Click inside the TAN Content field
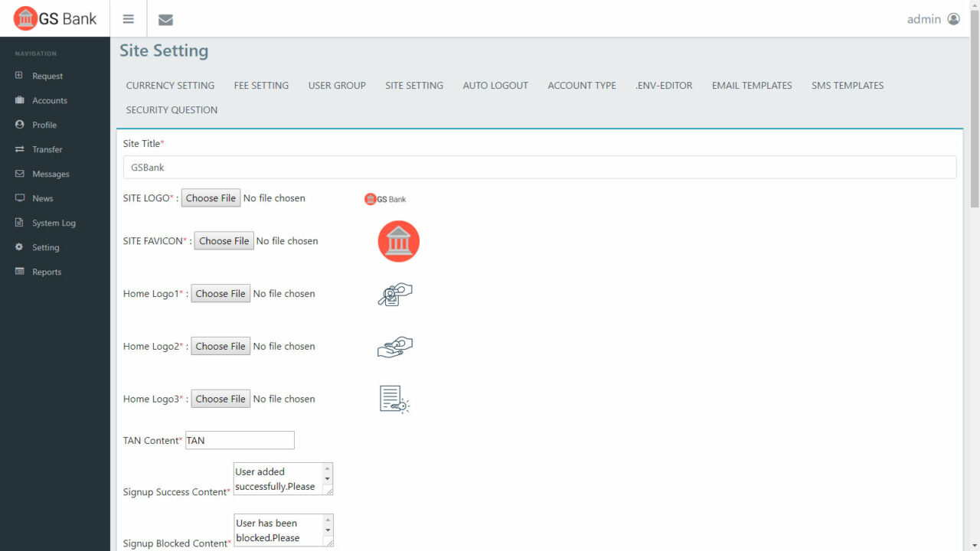Screen dimensions: 980x551 (x=240, y=440)
